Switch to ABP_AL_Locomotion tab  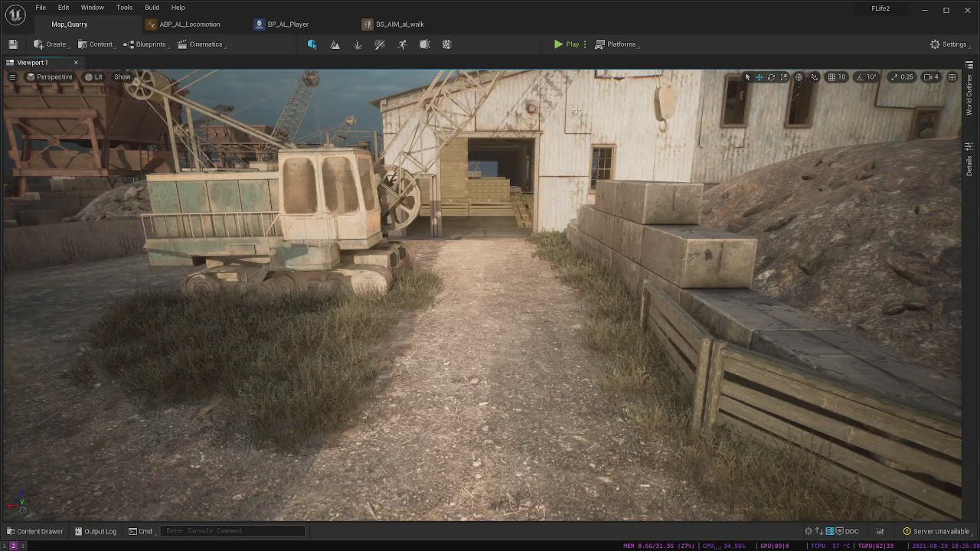pos(184,24)
